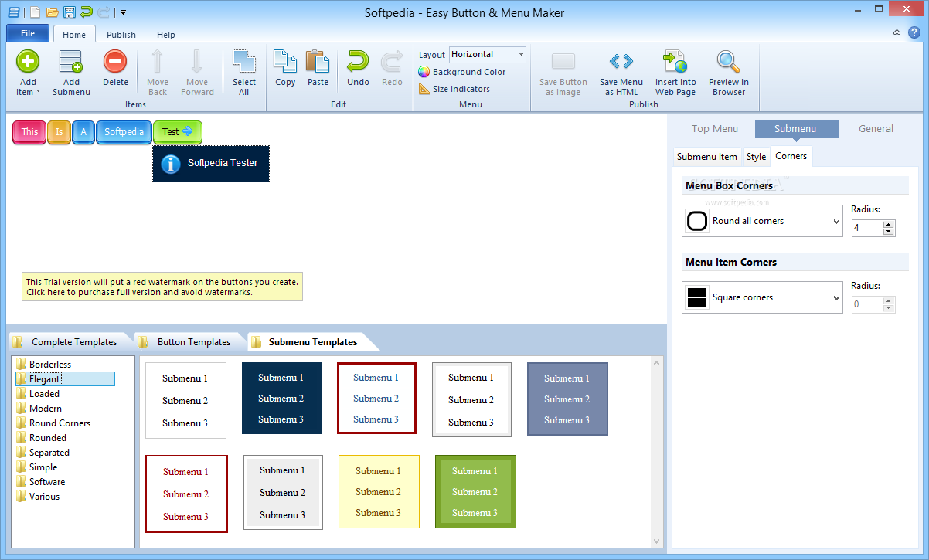
Task: Click the Save quick access icon
Action: point(70,12)
